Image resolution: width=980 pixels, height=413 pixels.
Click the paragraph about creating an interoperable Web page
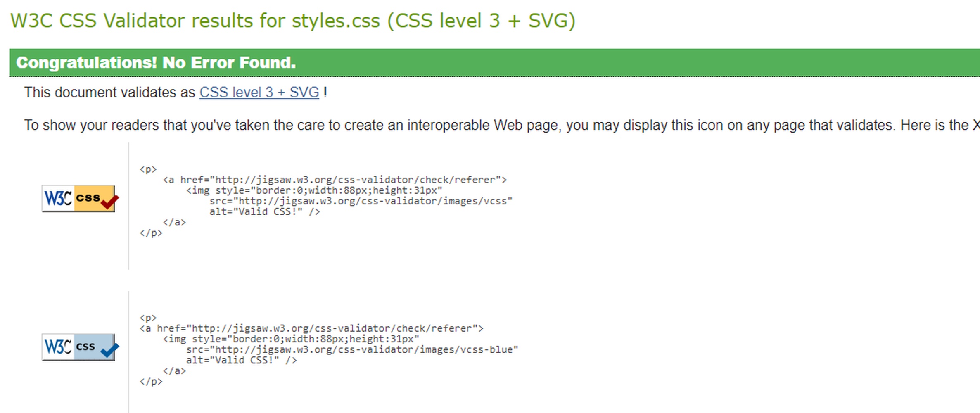[501, 125]
